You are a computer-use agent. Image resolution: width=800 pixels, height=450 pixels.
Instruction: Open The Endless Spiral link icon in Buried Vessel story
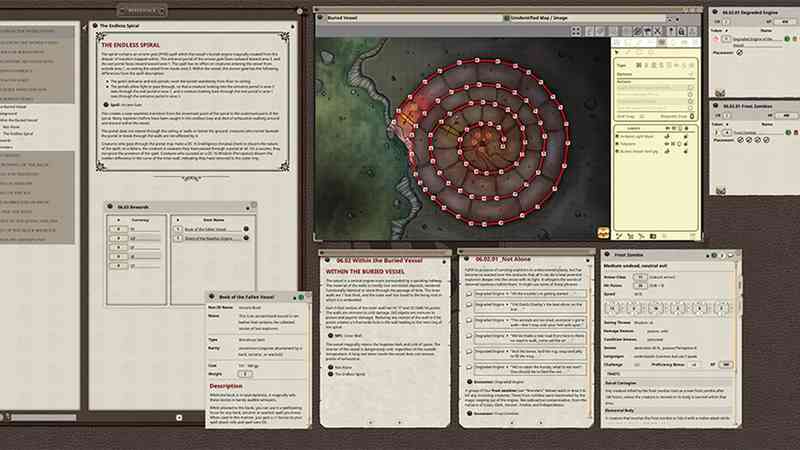click(x=328, y=375)
